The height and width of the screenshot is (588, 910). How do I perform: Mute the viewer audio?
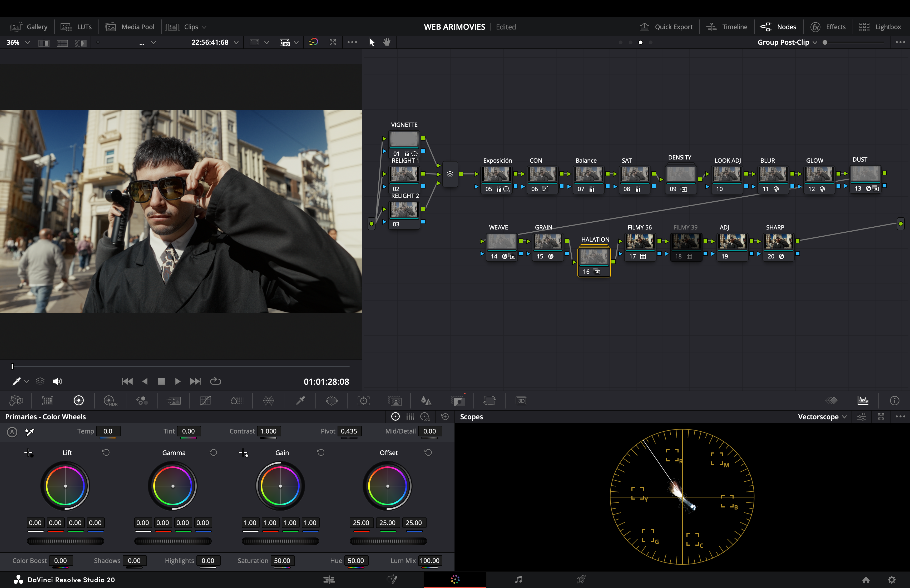[x=58, y=381]
